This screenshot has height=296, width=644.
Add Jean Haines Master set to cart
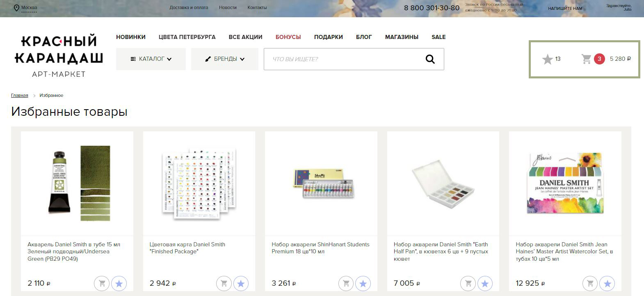tap(590, 283)
